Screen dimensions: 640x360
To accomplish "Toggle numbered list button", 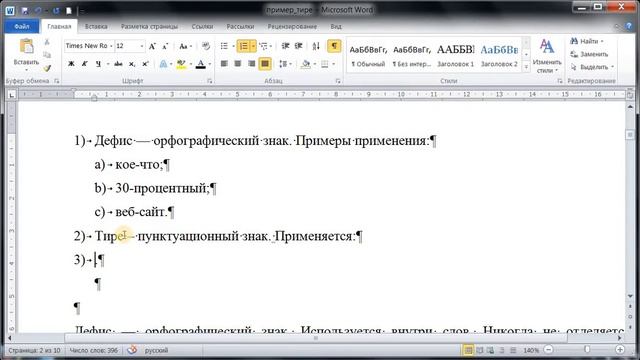I will [244, 46].
